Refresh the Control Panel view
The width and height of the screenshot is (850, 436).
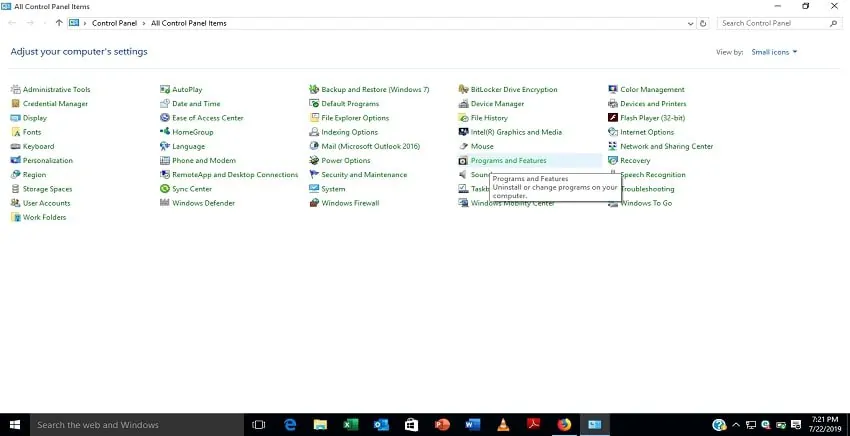tap(704, 23)
